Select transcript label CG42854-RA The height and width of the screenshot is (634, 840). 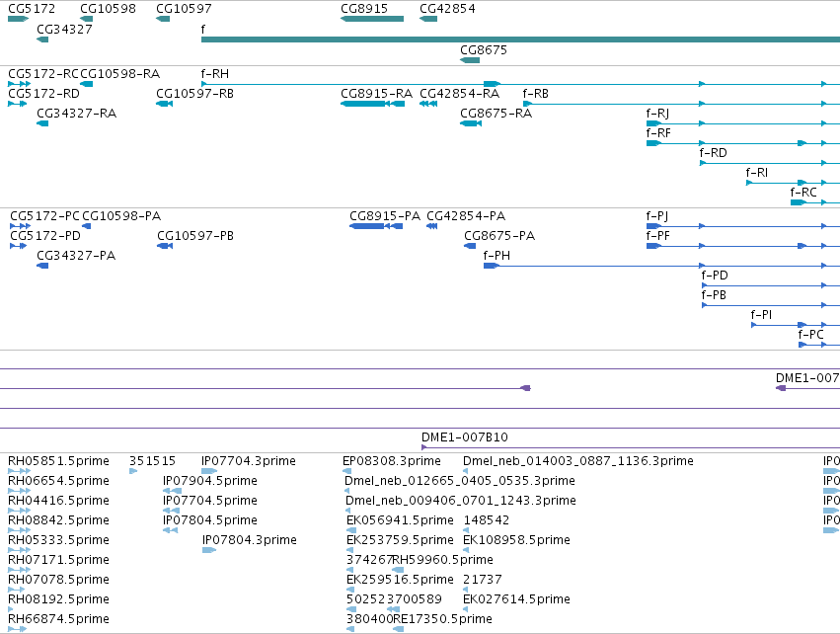(460, 93)
